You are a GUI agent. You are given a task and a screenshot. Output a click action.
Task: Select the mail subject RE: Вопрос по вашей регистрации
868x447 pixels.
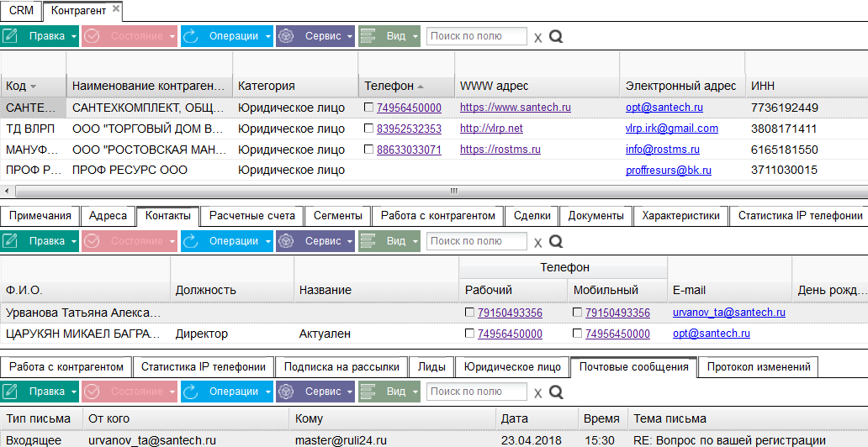click(729, 441)
